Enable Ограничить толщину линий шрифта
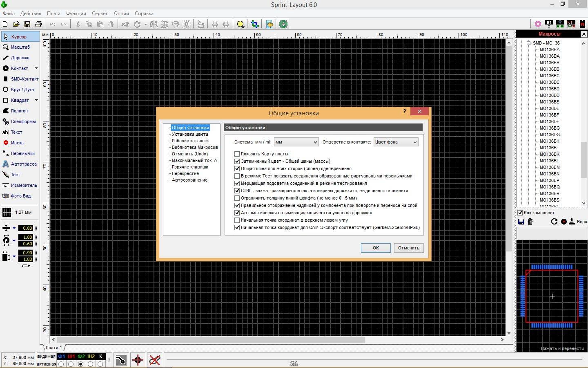Screen dimensions: 588x368 click(x=237, y=198)
